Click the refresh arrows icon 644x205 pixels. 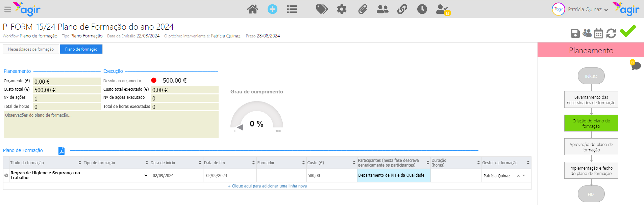611,33
